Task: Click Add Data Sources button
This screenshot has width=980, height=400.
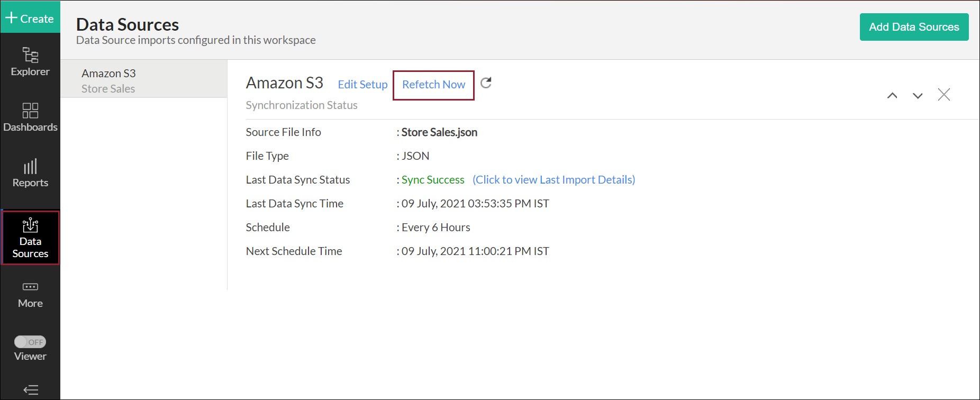Action: (x=914, y=27)
